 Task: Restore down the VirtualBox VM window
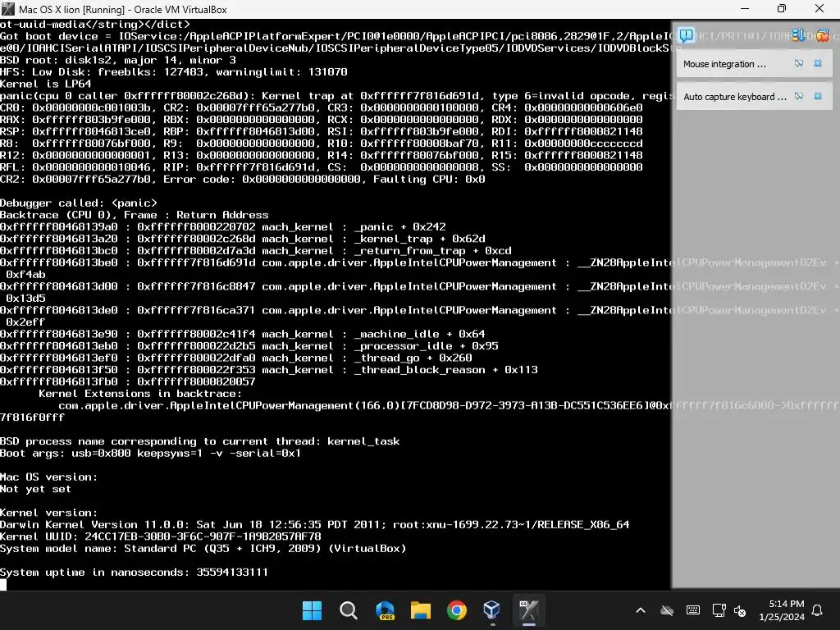tap(782, 9)
